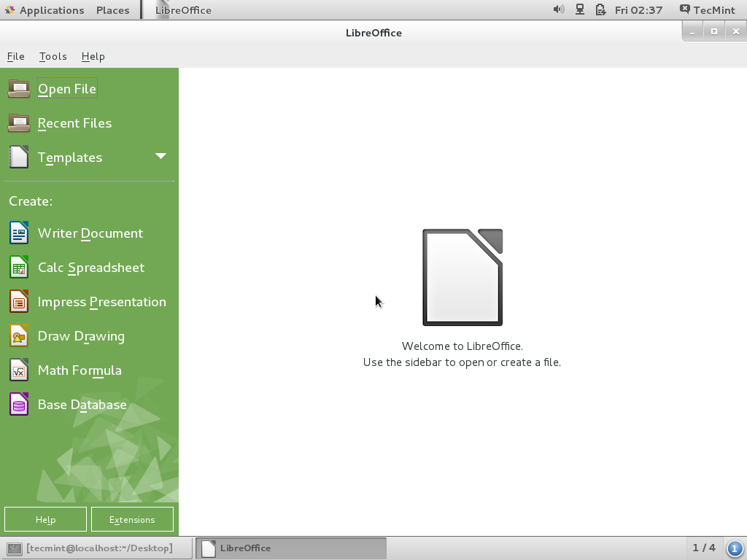This screenshot has height=560, width=747.
Task: Click the Calc Spreadsheet icon
Action: [19, 267]
